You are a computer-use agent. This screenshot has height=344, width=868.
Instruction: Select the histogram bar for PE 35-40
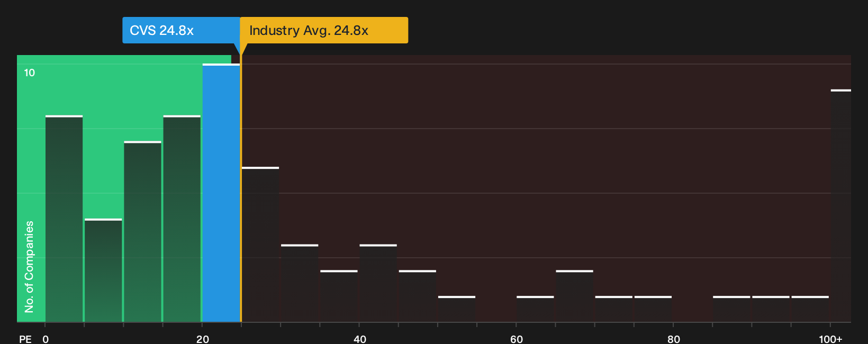[x=339, y=296]
